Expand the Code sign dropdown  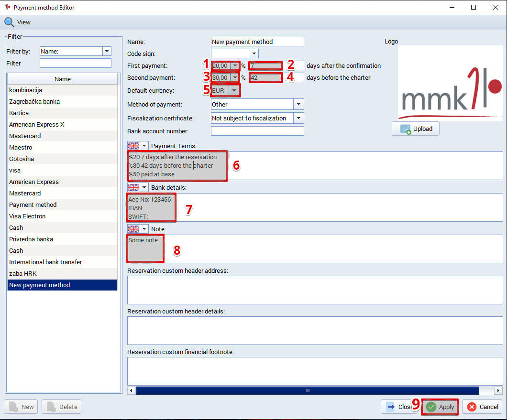click(x=254, y=54)
